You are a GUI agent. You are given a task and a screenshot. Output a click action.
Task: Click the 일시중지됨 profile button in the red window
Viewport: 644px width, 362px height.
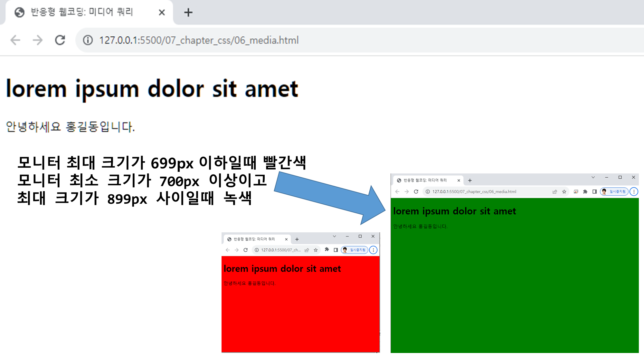tap(354, 250)
